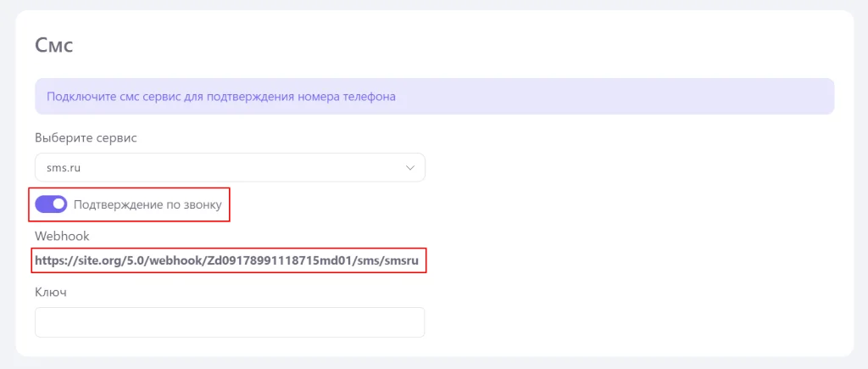Image resolution: width=868 pixels, height=369 pixels.
Task: Click the Ключ field label
Action: coord(51,293)
